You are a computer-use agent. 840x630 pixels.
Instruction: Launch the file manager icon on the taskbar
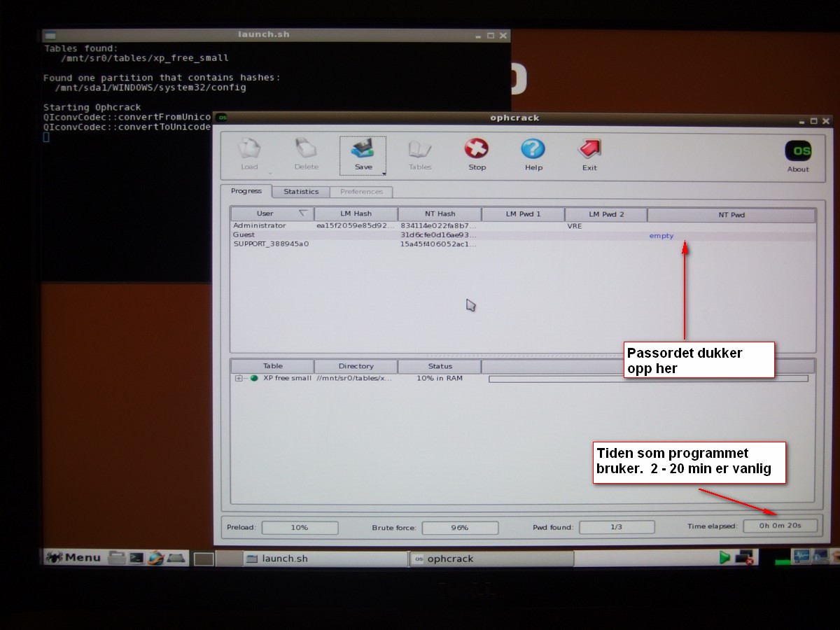(117, 558)
